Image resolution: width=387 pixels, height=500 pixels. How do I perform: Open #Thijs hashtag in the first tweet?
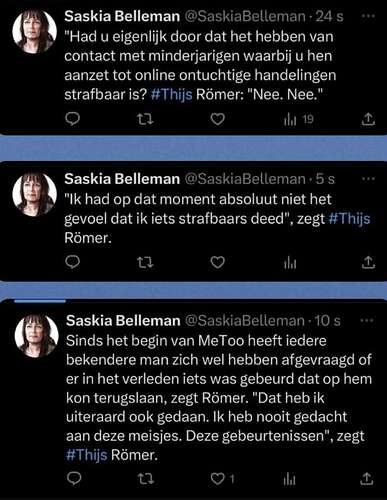171,95
